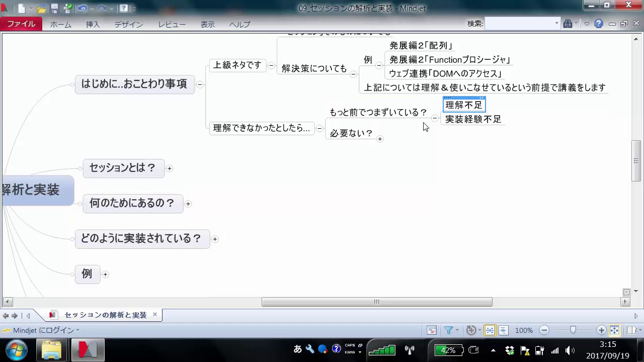Switch to map view mode
Screen dimensions: 644x362
pos(490,330)
